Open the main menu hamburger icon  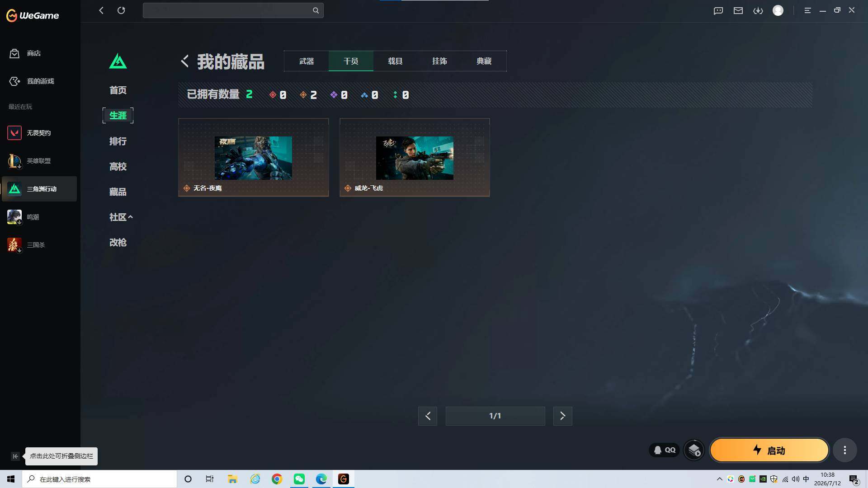807,10
